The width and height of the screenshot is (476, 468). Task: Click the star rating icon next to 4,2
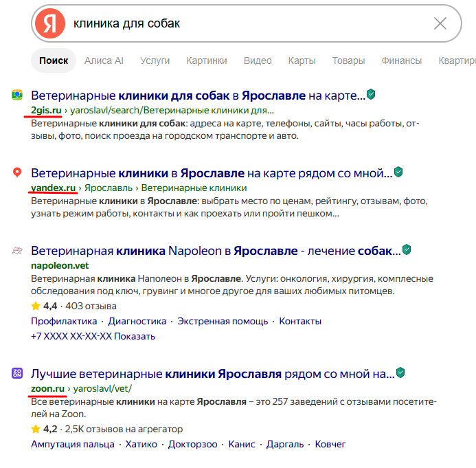tap(36, 429)
